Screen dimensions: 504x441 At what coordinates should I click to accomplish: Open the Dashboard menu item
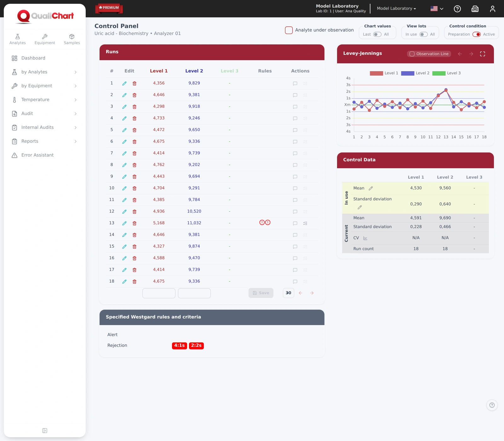pos(44,58)
